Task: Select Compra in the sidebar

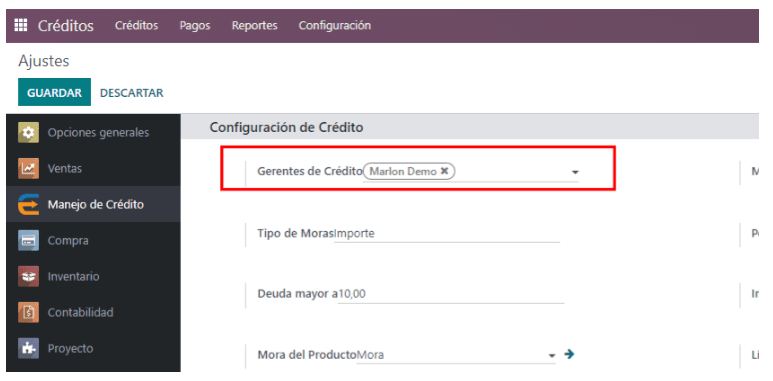Action: (94, 241)
